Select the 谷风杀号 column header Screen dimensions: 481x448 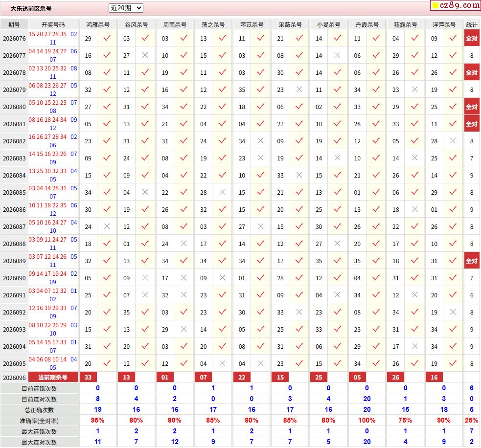136,24
